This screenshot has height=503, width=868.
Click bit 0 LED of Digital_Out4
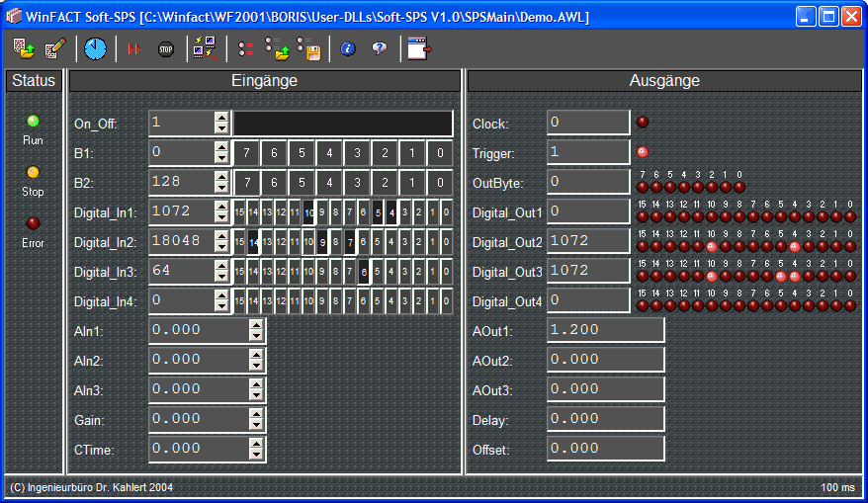(850, 305)
